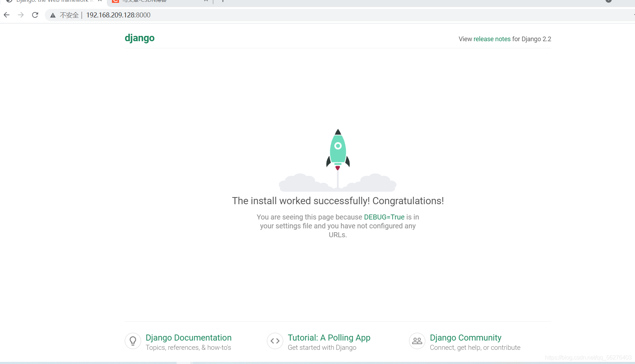Click the django logo heading

(140, 38)
